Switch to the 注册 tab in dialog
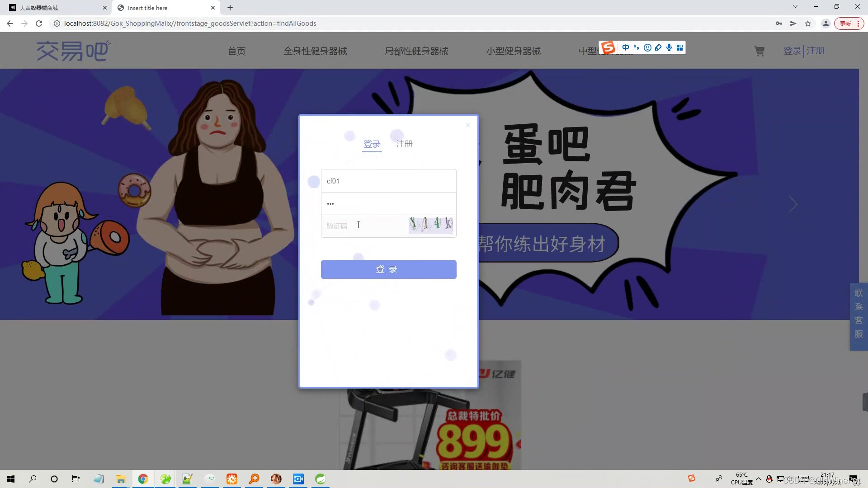868x488 pixels. tap(404, 144)
